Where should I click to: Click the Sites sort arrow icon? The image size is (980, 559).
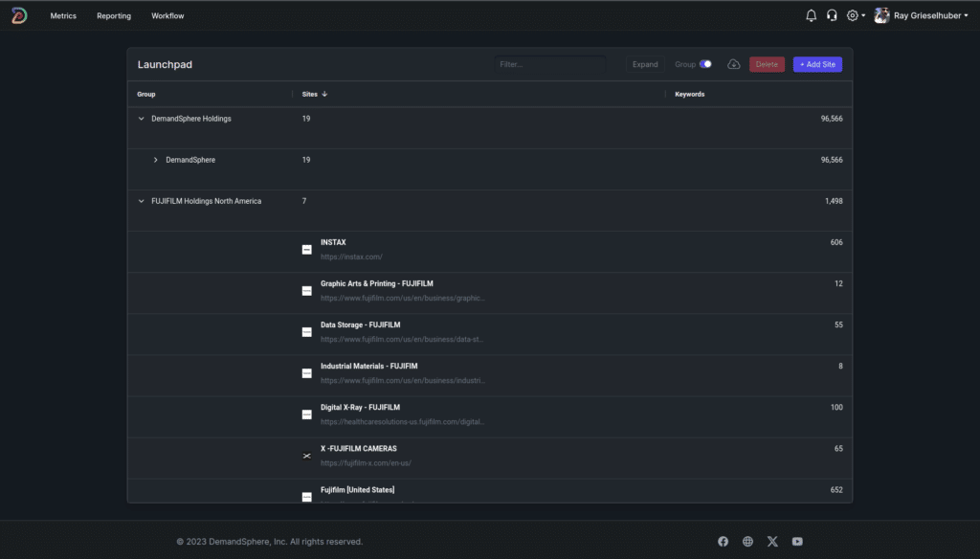point(324,94)
